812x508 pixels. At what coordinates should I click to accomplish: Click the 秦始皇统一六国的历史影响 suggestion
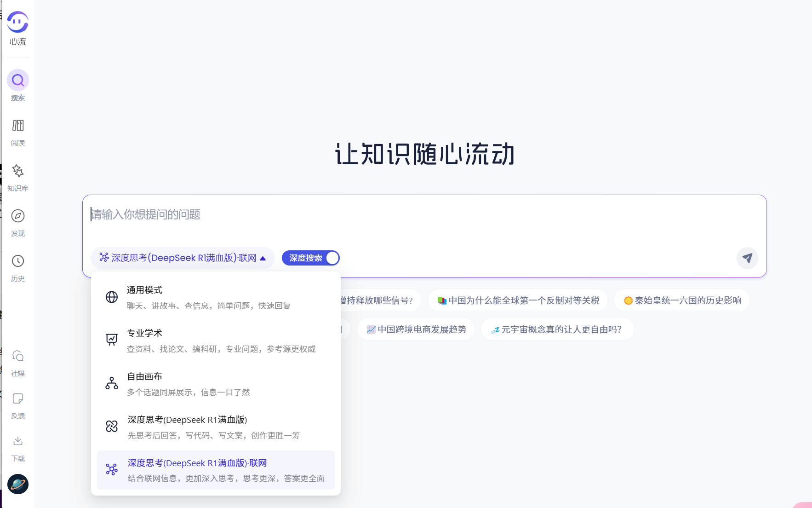pyautogui.click(x=681, y=300)
